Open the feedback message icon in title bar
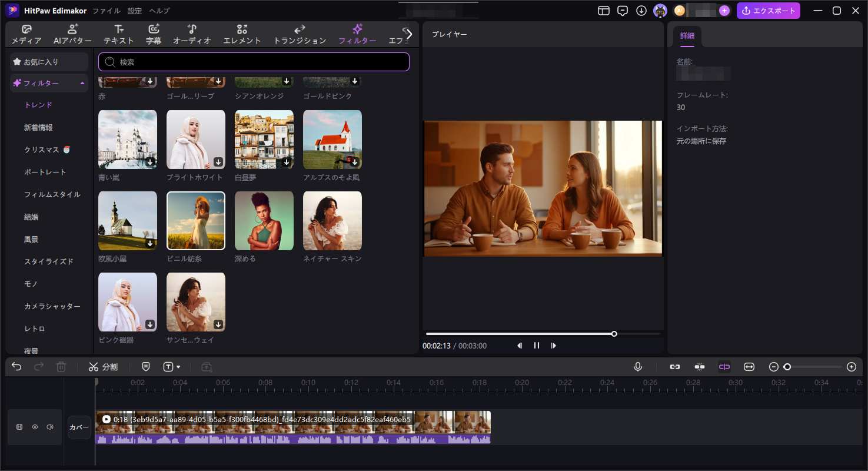The image size is (868, 471). tap(623, 11)
